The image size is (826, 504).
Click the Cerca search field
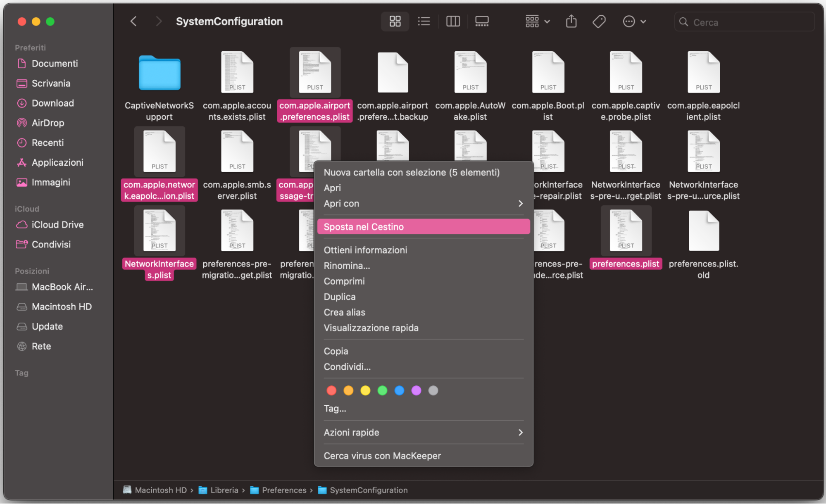744,22
